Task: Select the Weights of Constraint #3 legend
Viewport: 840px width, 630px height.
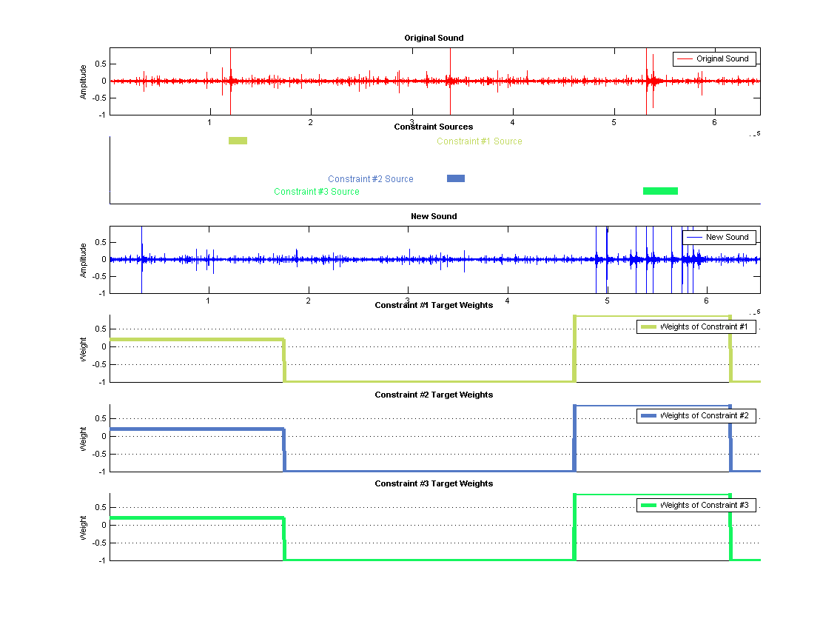Action: pos(696,506)
